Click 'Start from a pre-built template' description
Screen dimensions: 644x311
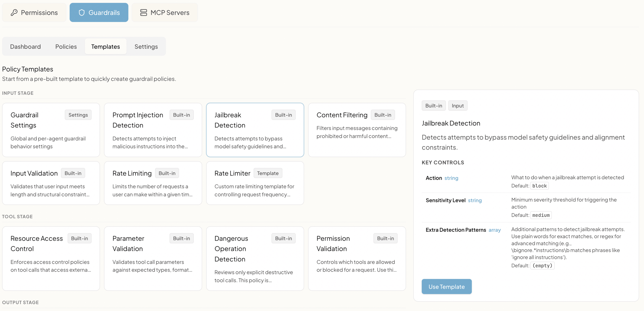click(89, 79)
